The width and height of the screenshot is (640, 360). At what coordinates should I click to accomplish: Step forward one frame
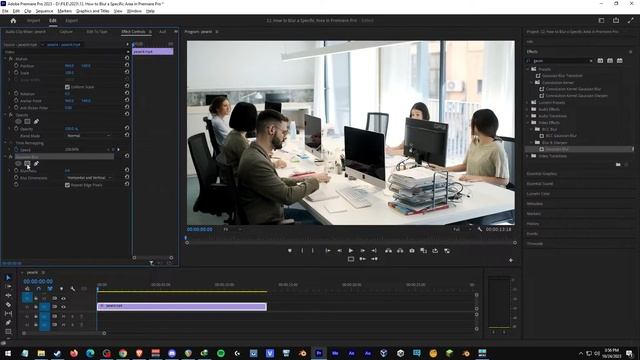(x=362, y=251)
